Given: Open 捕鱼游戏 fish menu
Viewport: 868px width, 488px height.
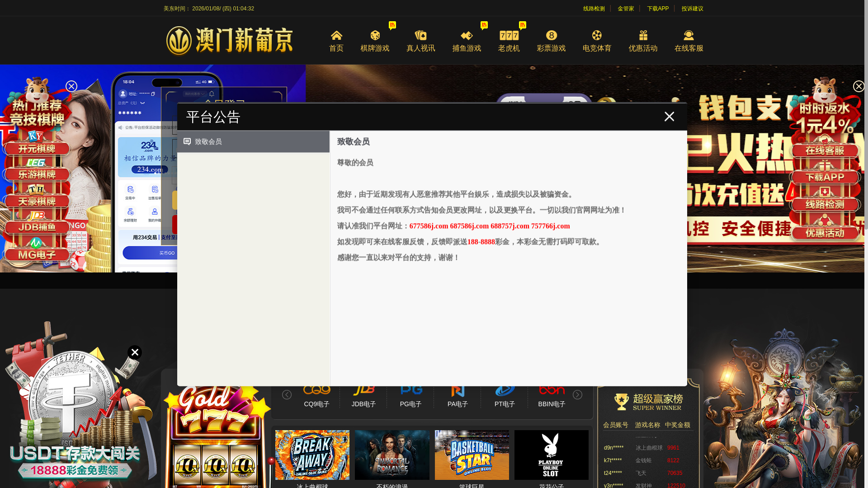Looking at the screenshot, I should [467, 41].
